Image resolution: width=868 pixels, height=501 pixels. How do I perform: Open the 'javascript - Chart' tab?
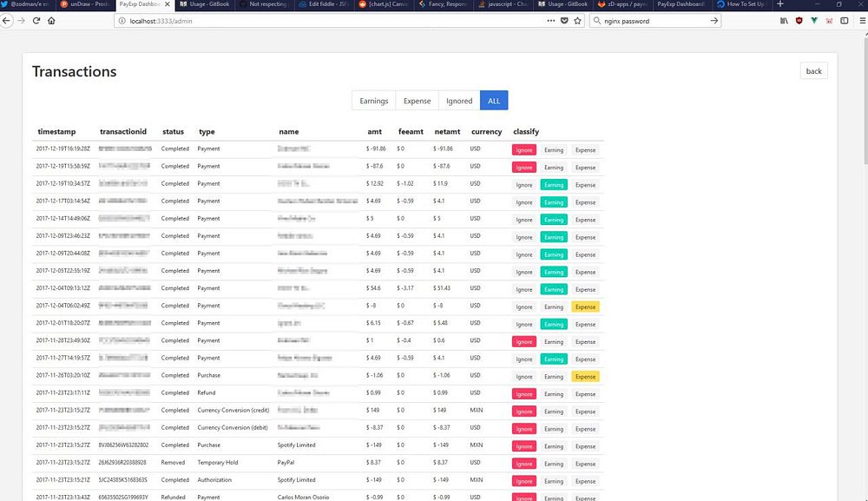click(x=503, y=3)
